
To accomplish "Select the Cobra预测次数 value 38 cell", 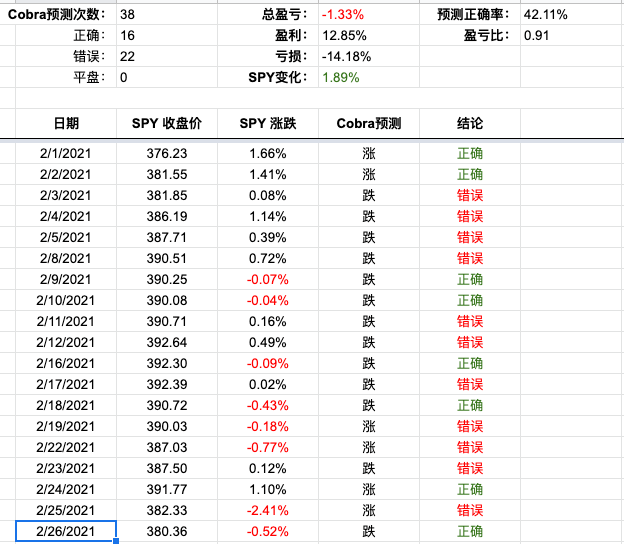I will coord(167,14).
